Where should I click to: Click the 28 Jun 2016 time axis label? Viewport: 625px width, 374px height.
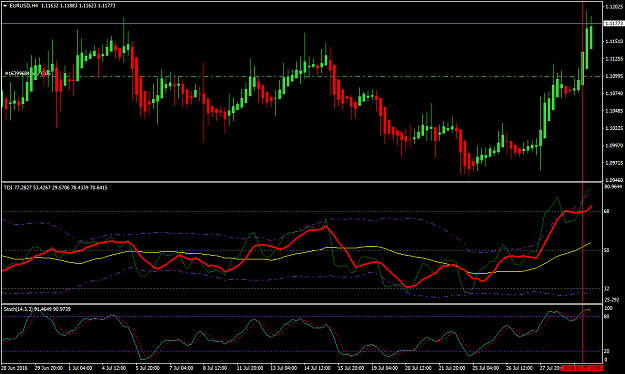[14, 368]
